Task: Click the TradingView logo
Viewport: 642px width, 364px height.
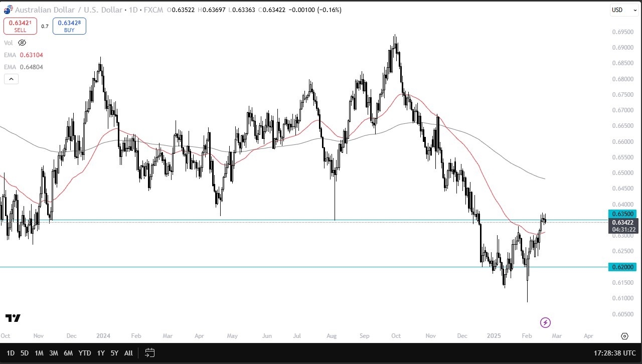Action: [13, 318]
